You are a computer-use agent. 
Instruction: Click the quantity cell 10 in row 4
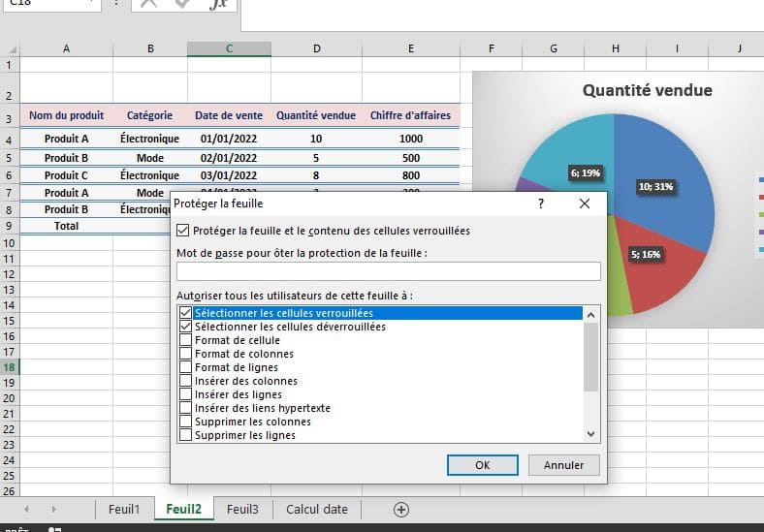316,139
